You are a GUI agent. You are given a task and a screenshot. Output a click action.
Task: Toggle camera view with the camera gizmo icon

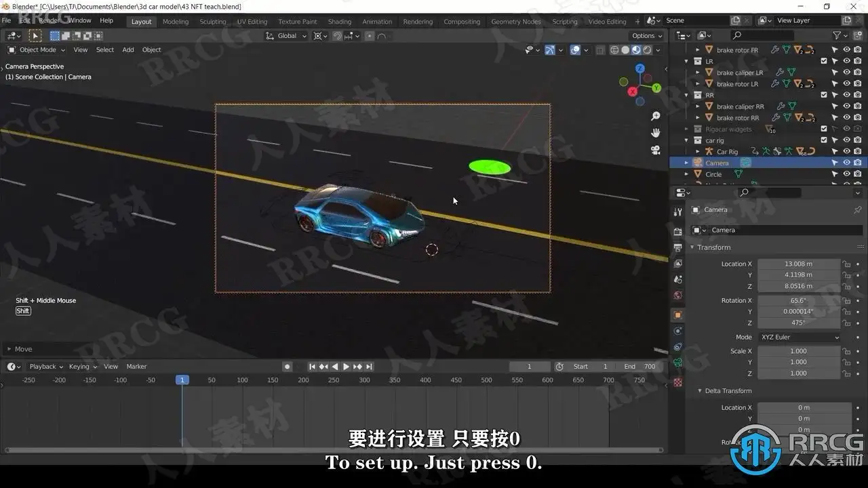coord(655,150)
